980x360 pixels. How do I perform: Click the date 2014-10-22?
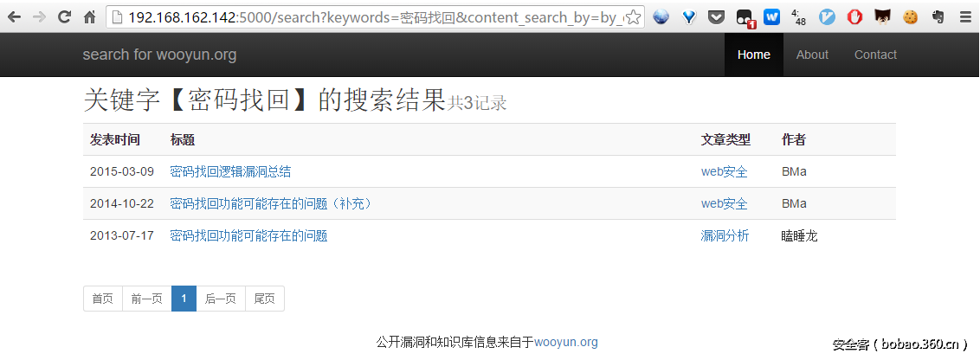[122, 203]
